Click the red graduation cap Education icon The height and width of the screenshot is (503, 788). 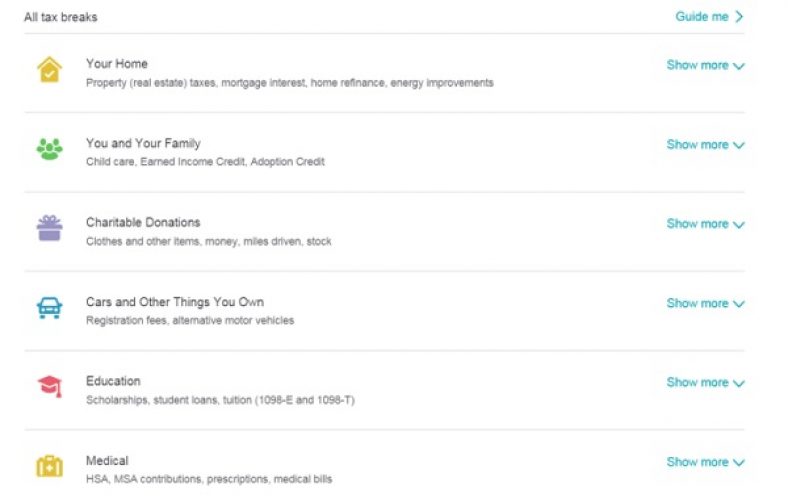49,387
